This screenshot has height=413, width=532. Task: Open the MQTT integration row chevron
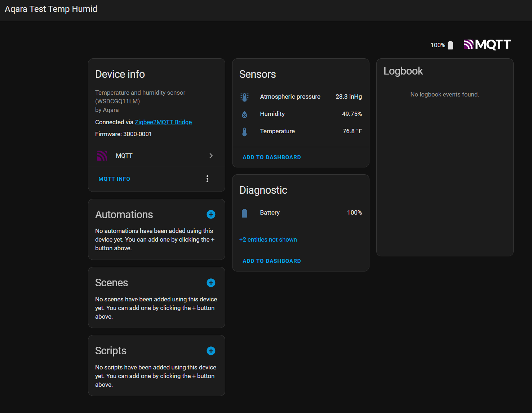[211, 156]
